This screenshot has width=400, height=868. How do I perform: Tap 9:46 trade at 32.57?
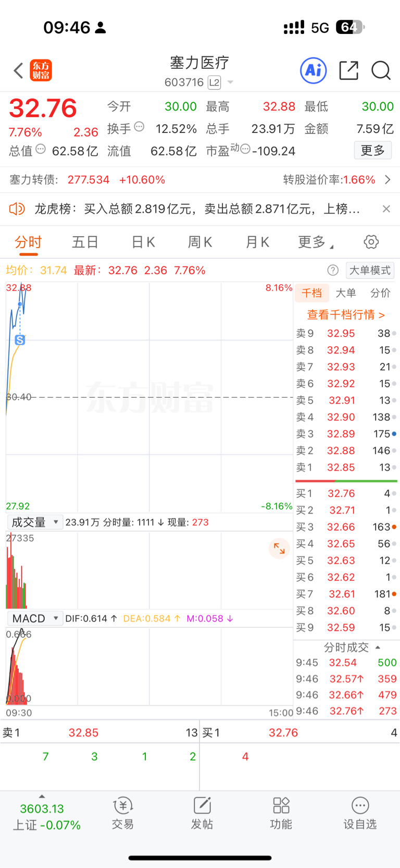pyautogui.click(x=346, y=679)
